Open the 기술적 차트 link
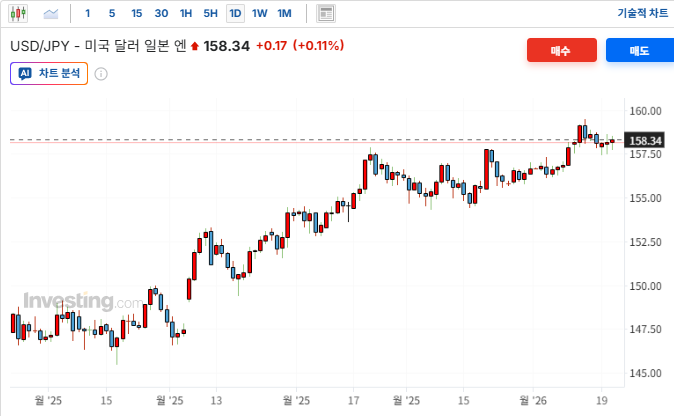Screen dimensions: 674x416 tap(643, 13)
